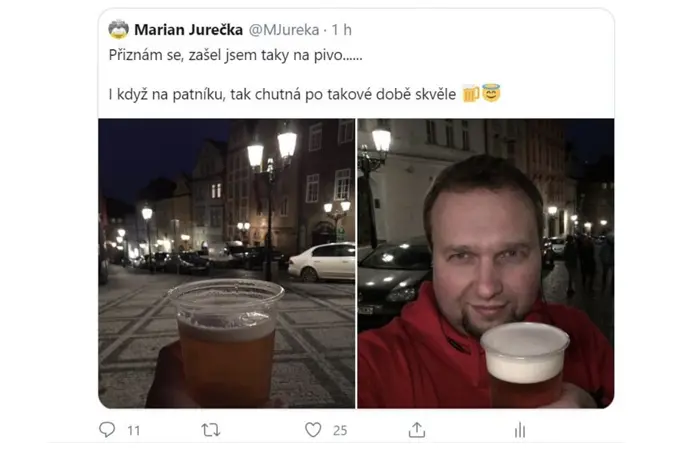The width and height of the screenshot is (675, 450).
Task: Open the reply speech bubble icon
Action: pos(107,429)
